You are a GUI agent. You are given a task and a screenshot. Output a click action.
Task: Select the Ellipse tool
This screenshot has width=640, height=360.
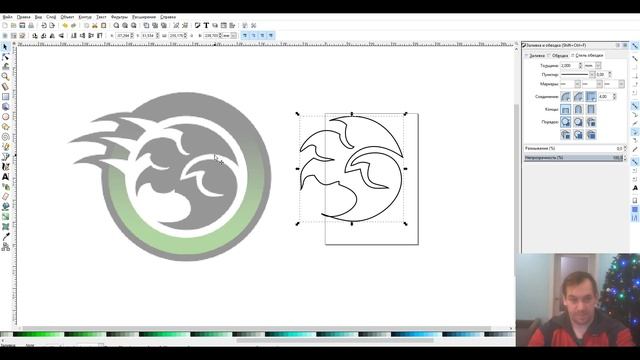tap(5, 117)
